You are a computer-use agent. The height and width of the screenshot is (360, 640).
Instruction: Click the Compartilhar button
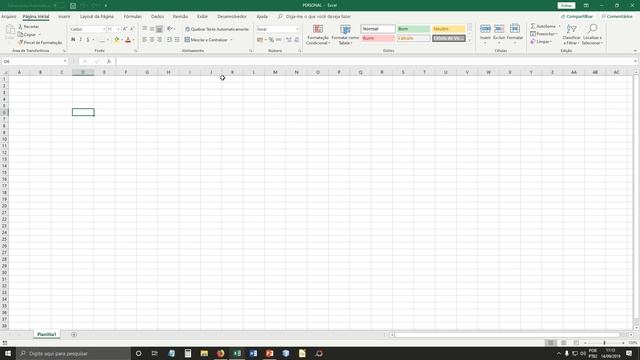(x=577, y=17)
